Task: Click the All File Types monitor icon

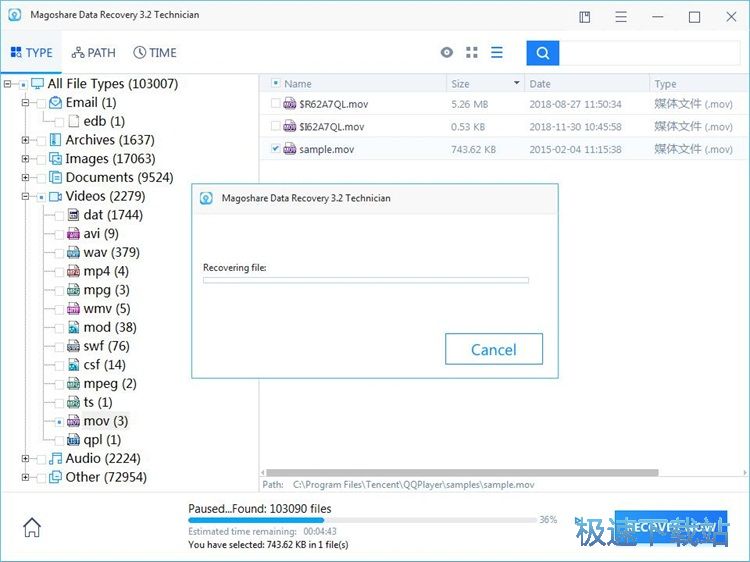Action: click(x=37, y=84)
